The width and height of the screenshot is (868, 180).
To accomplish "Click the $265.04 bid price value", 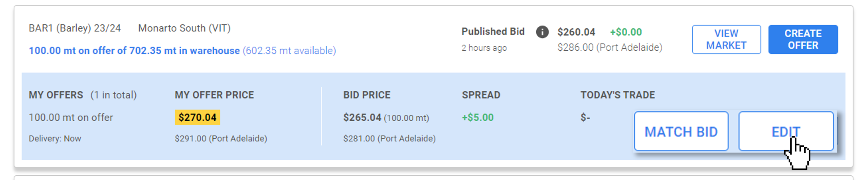I will tap(362, 117).
